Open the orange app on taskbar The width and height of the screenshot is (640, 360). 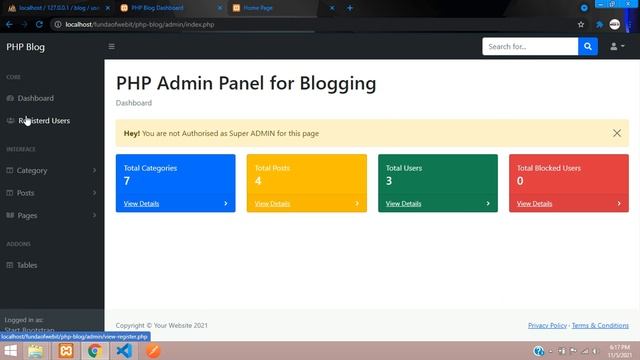click(153, 351)
